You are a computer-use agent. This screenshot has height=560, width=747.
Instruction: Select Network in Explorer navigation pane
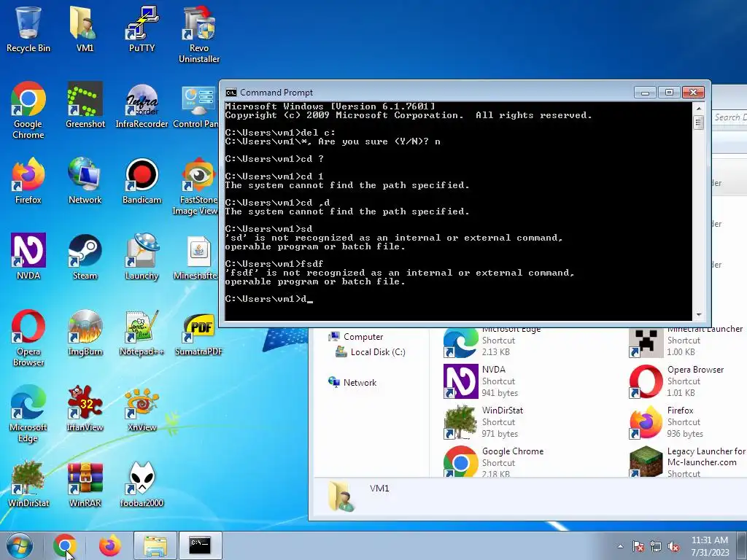[352, 382]
